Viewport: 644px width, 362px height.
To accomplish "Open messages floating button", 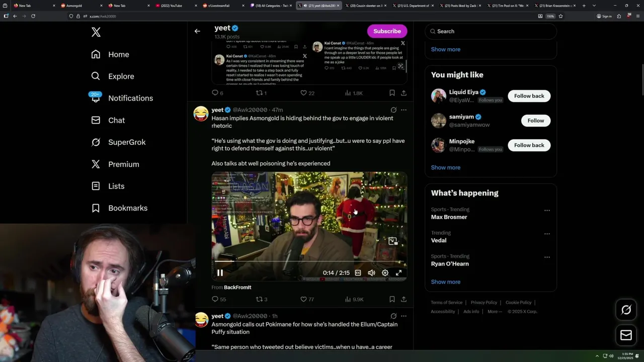I will [626, 335].
